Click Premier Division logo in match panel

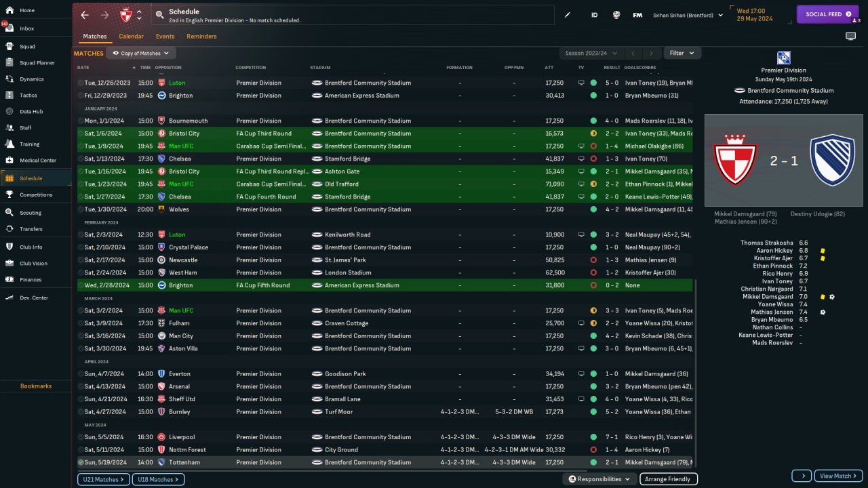tap(784, 58)
